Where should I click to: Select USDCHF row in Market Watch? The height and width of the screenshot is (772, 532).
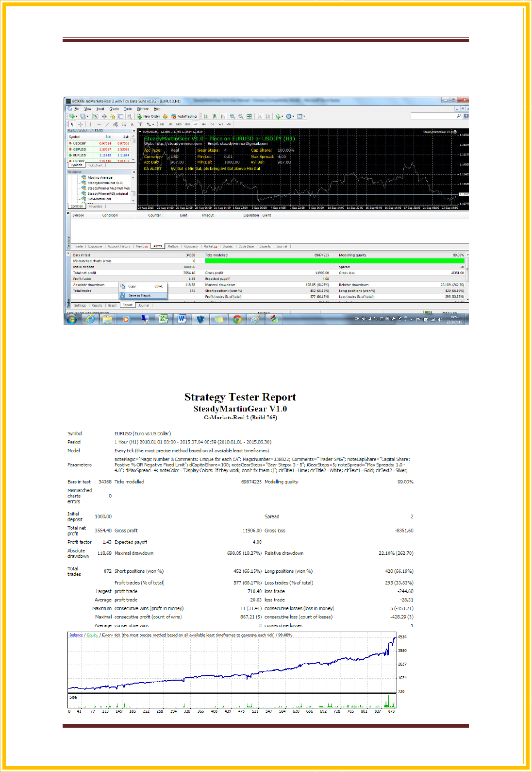[x=99, y=143]
